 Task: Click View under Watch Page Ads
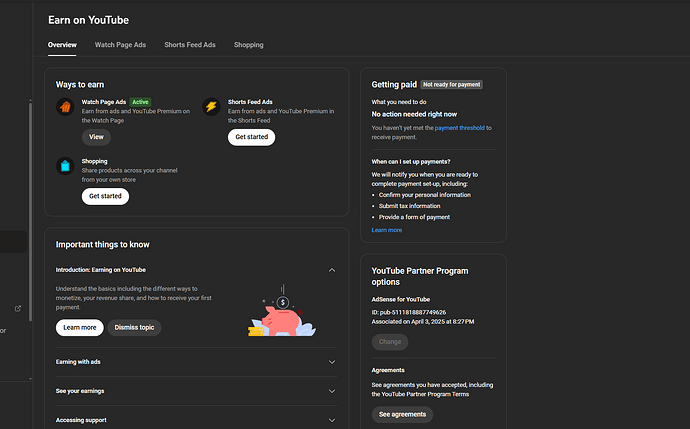click(96, 137)
